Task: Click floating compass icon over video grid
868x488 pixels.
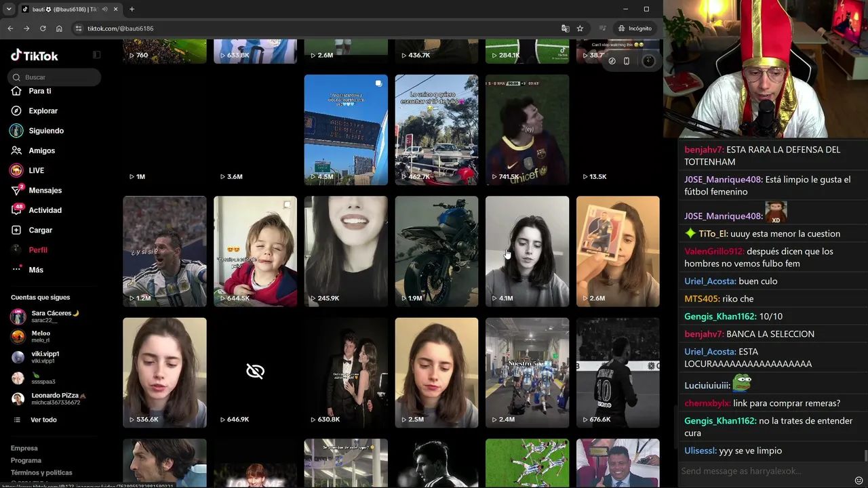Action: pyautogui.click(x=612, y=61)
